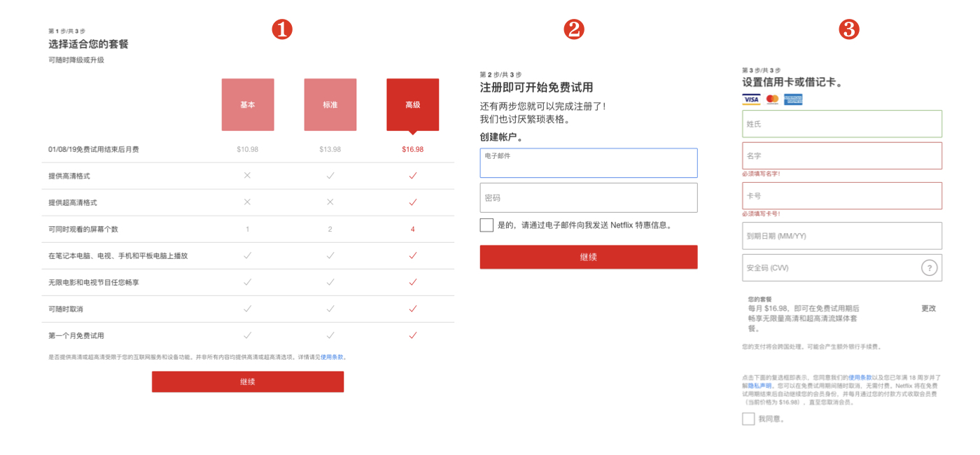Click the screen count 1 for basic
This screenshot has width=980, height=455.
(247, 229)
